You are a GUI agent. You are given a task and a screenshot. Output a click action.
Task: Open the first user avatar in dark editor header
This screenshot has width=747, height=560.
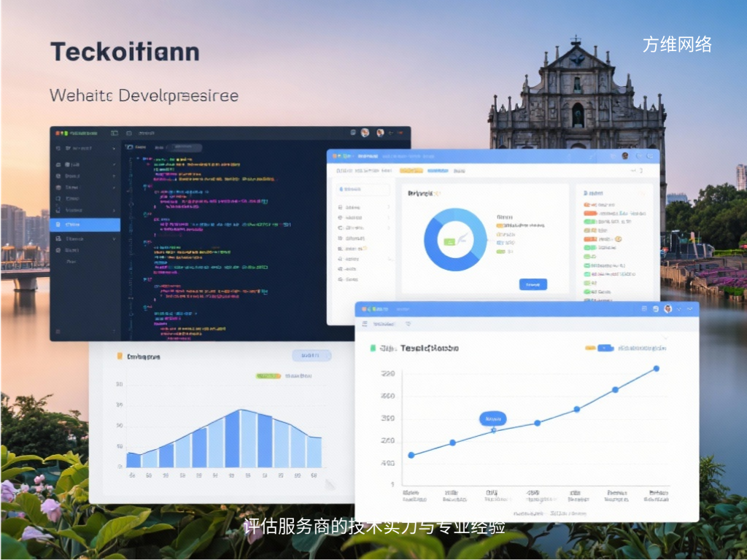point(365,133)
